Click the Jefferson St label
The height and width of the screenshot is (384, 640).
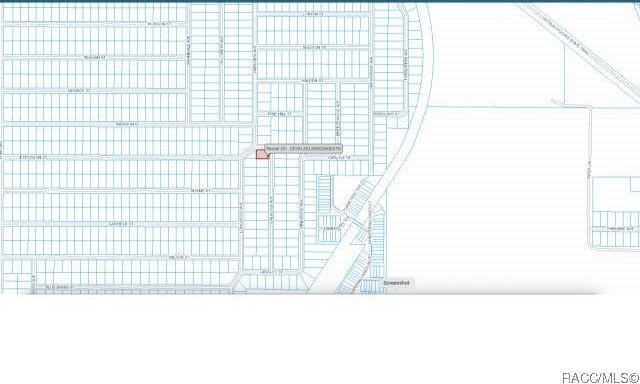33,157
